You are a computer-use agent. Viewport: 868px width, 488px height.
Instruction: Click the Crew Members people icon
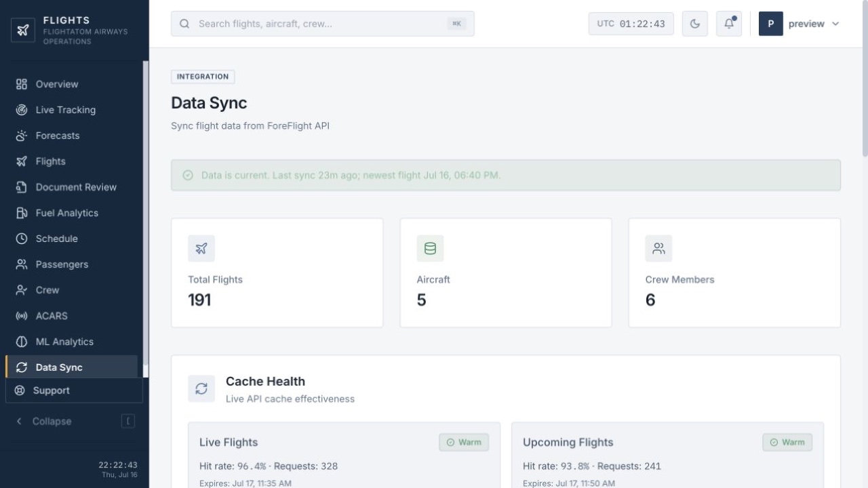pos(658,249)
